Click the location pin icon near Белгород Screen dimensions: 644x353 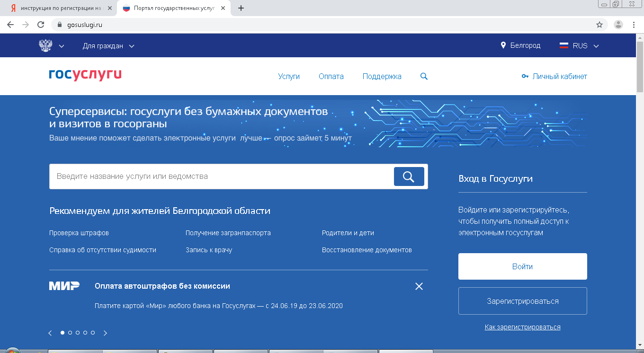(x=503, y=45)
